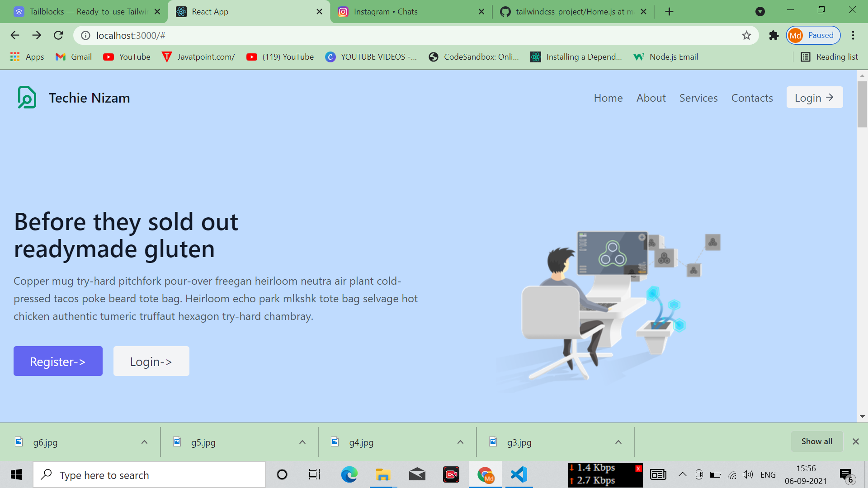
Task: Click the page vertical scrollbar thumb
Action: 862,104
